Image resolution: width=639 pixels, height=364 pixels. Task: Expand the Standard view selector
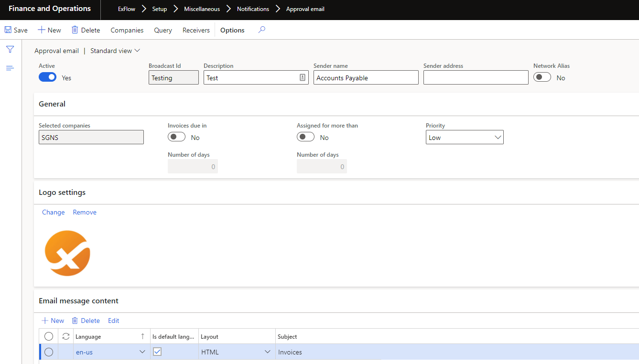(x=115, y=51)
